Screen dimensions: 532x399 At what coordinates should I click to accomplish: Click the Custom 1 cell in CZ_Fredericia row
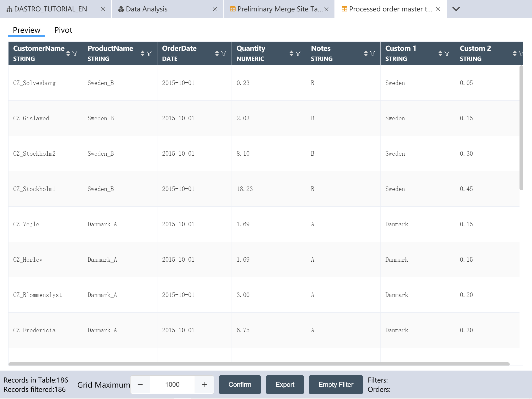point(418,330)
